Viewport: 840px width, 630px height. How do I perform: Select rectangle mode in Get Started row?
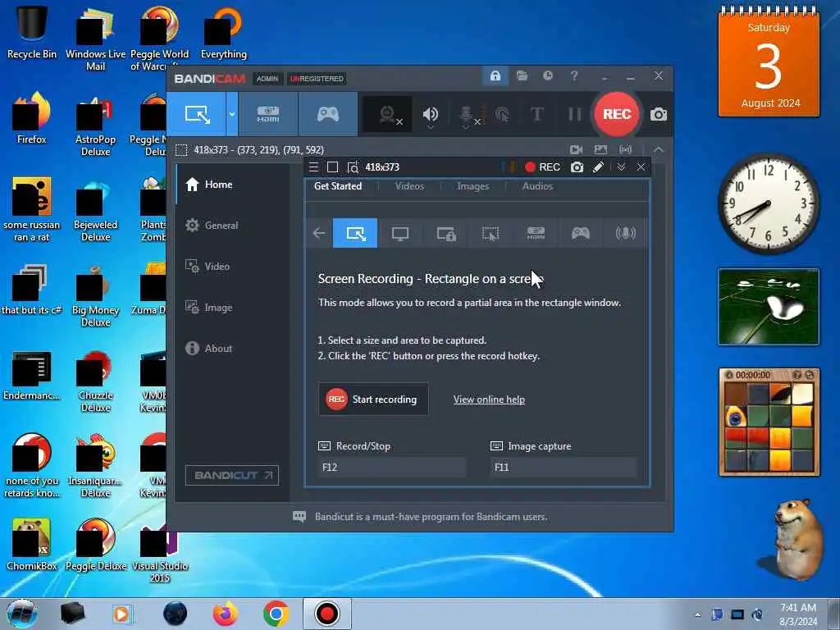(x=355, y=233)
